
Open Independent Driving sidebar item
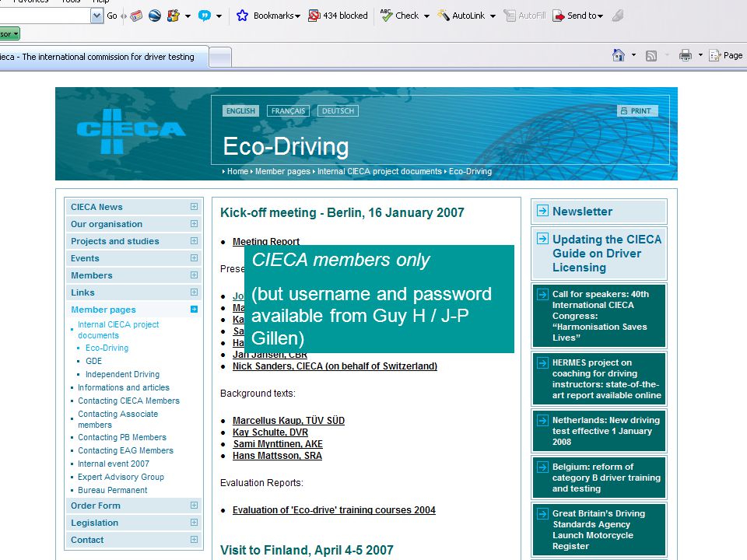pyautogui.click(x=122, y=374)
